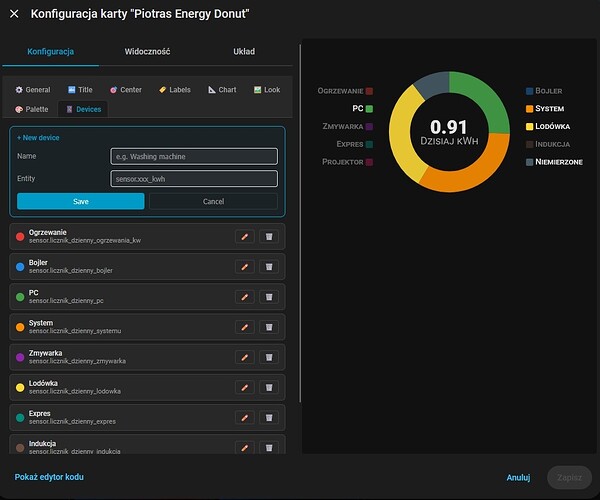
Task: Toggle PC in the chart legend
Action: tap(362, 109)
